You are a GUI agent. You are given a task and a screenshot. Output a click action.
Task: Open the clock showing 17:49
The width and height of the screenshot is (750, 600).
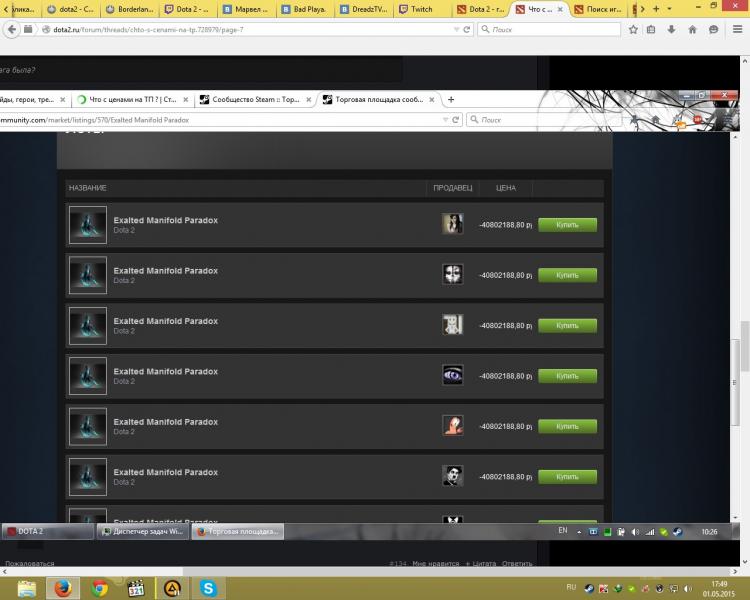click(x=719, y=589)
